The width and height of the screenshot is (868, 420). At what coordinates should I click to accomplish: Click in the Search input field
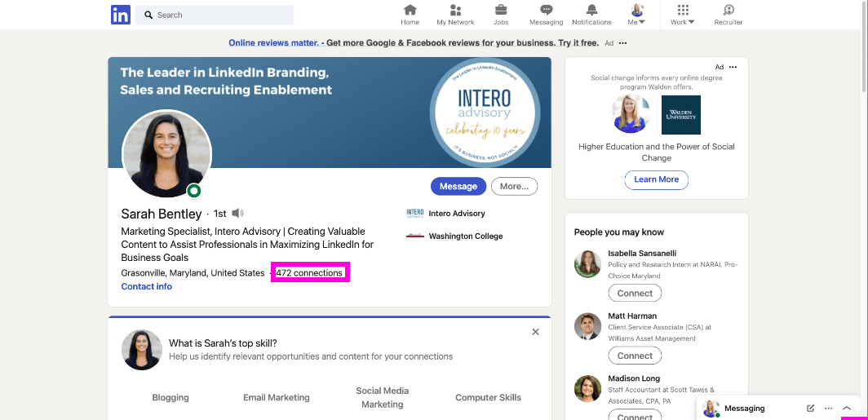(215, 15)
